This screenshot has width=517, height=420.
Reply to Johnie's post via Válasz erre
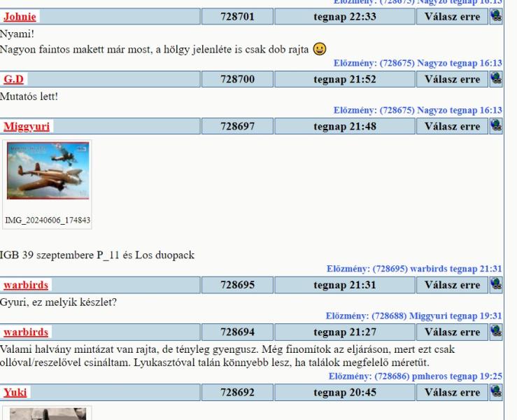pos(452,15)
